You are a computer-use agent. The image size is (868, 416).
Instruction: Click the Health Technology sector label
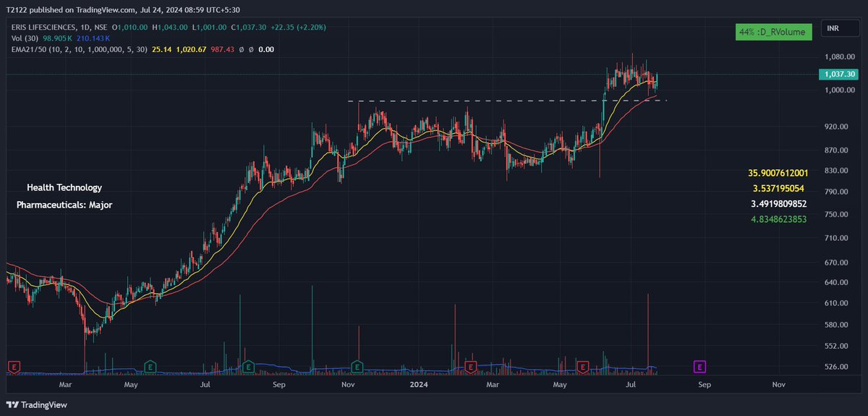[x=64, y=187]
